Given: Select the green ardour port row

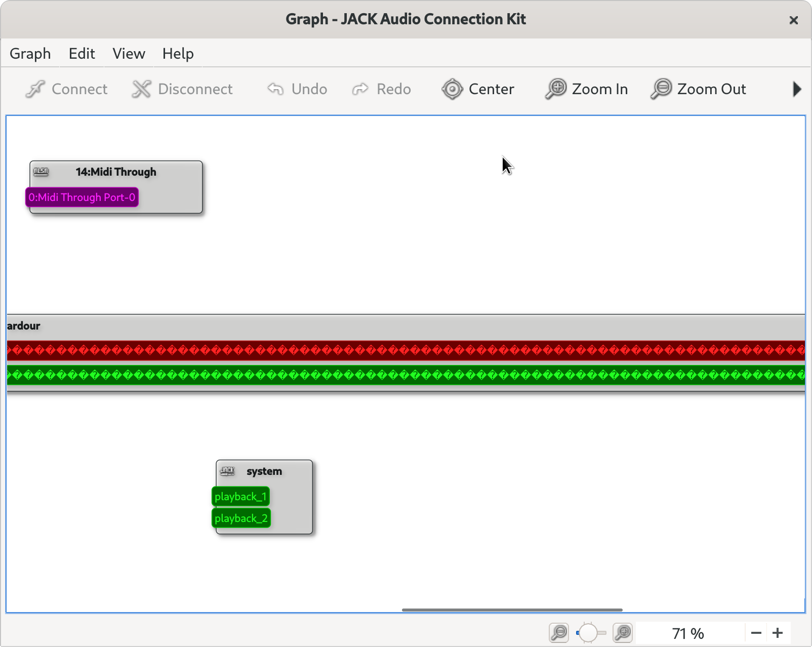Looking at the screenshot, I should pos(406,375).
